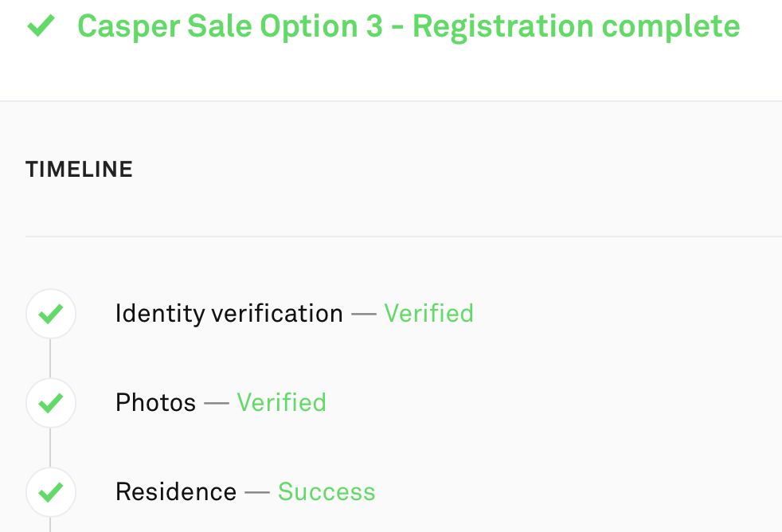Viewport: 782px width, 532px height.
Task: Open the Residence step label
Action: (176, 491)
